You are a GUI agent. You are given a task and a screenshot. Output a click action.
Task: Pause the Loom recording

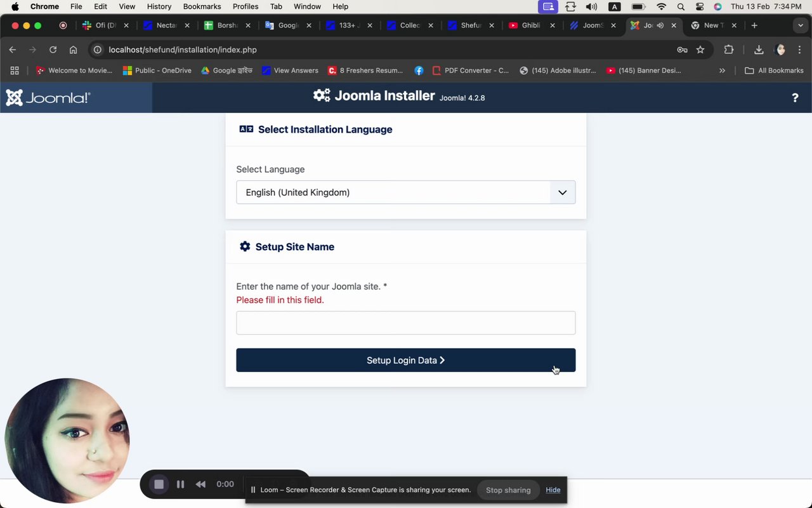180,484
